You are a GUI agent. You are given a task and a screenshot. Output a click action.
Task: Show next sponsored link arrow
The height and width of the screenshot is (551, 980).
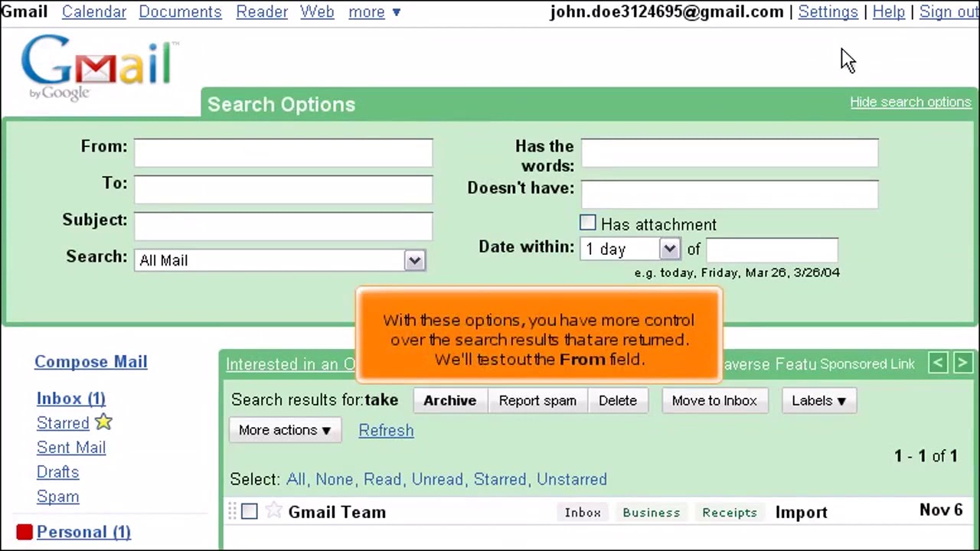click(962, 364)
